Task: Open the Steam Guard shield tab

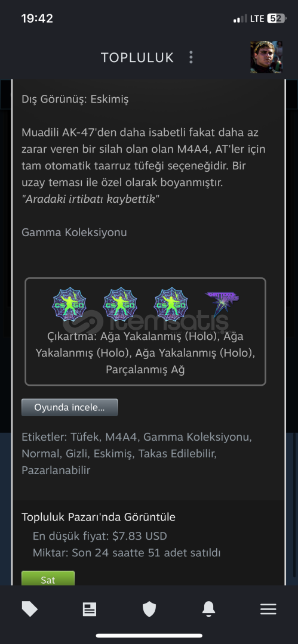Action: point(149,609)
